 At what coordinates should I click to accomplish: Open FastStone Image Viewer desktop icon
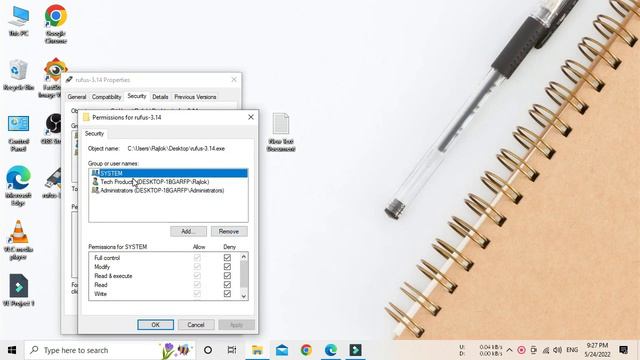[x=53, y=78]
